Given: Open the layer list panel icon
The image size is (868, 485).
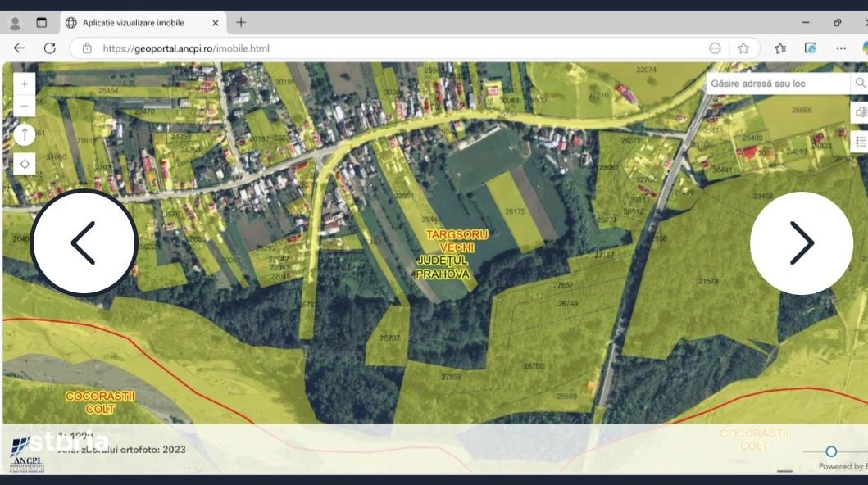Looking at the screenshot, I should click(x=861, y=142).
